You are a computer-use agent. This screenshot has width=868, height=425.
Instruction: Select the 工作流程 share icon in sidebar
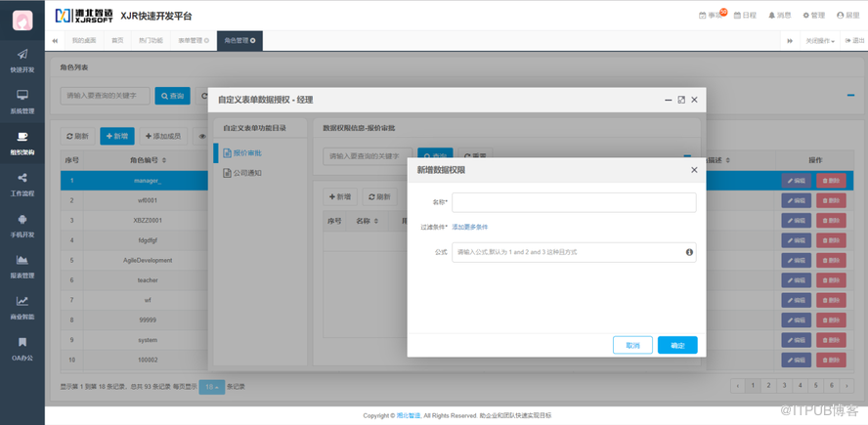[22, 178]
